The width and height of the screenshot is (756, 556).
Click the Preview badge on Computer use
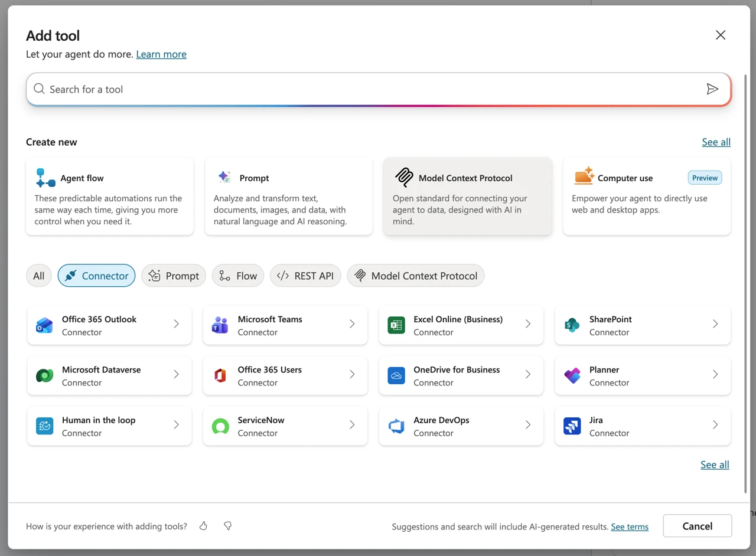click(705, 178)
